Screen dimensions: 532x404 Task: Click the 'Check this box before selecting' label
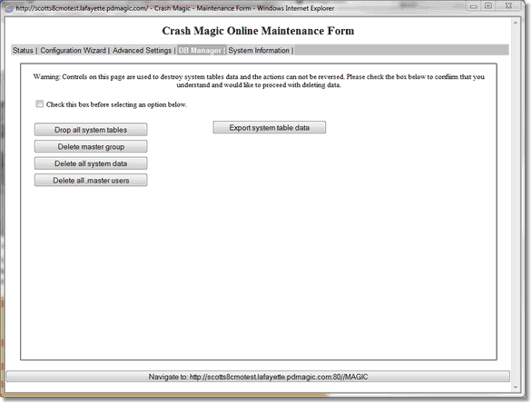116,104
